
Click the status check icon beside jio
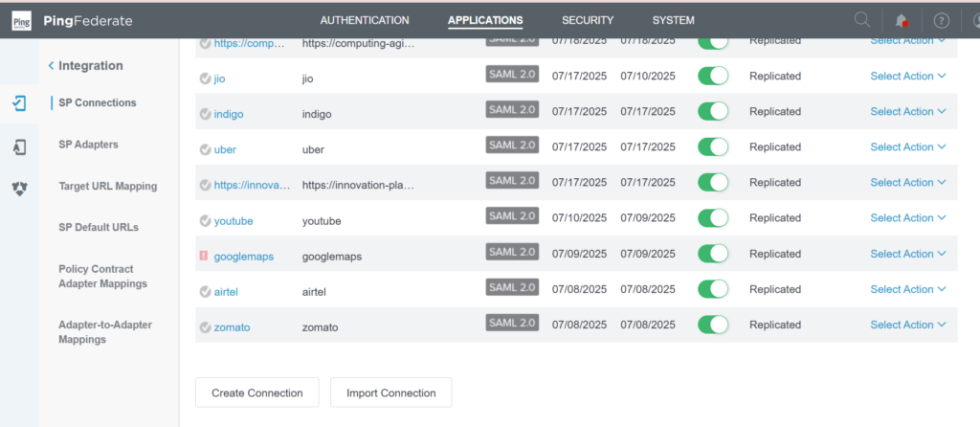pos(205,79)
